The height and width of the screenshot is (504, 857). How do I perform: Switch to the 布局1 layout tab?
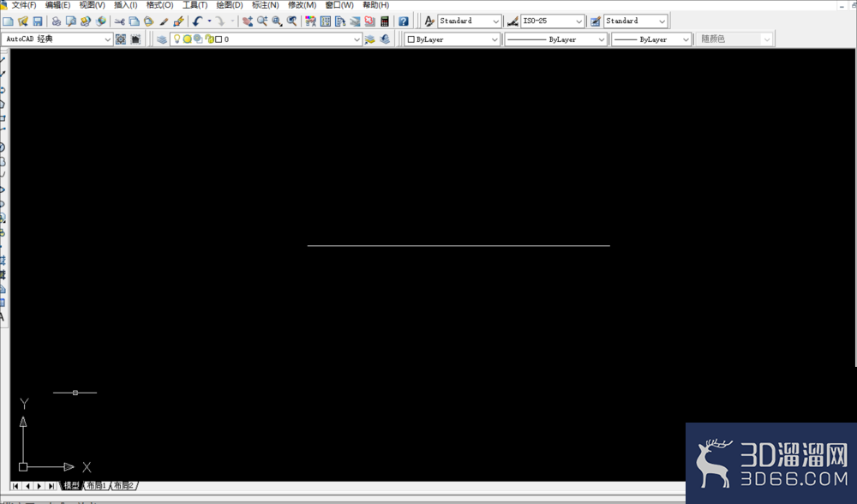point(97,485)
